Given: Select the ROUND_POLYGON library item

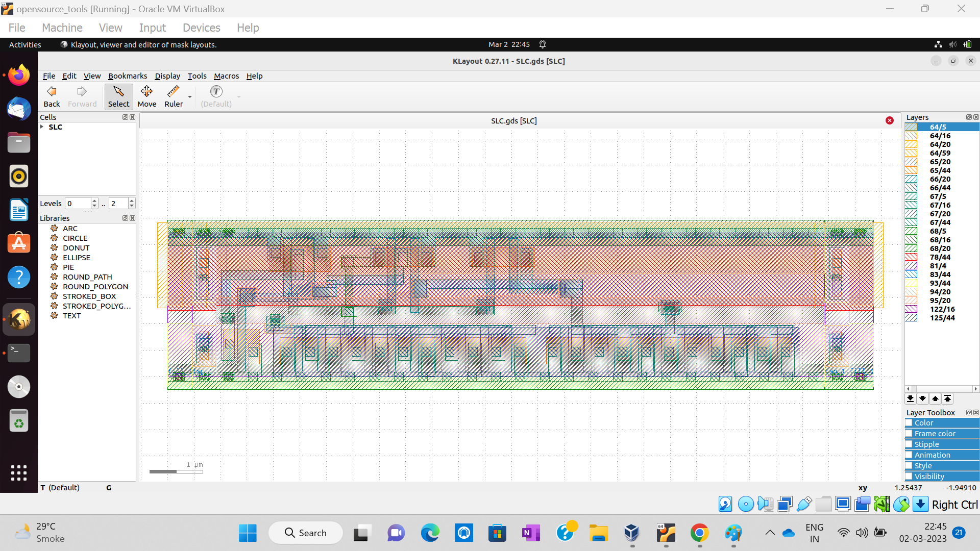Looking at the screenshot, I should tap(95, 287).
